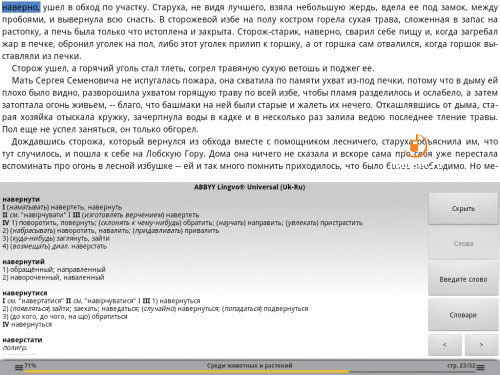Viewport: 500px width, 375px height.
Task: Click the orange hand pointer icon in text
Action: coord(417,146)
